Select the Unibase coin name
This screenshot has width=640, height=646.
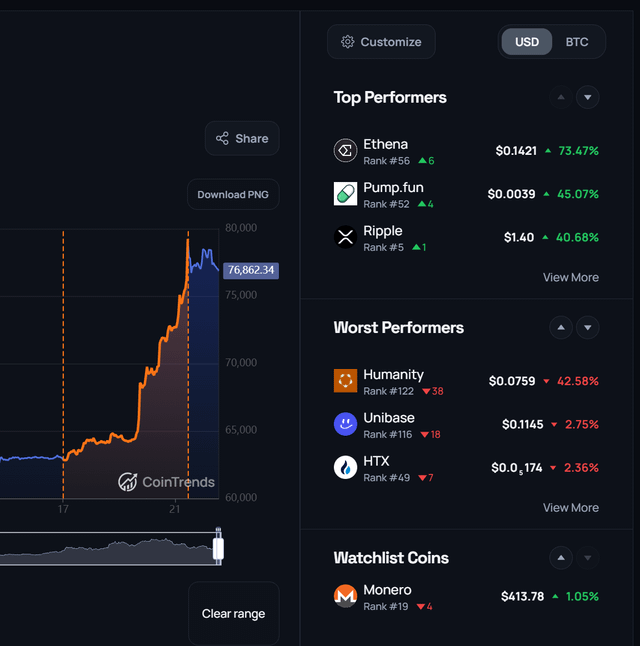389,418
